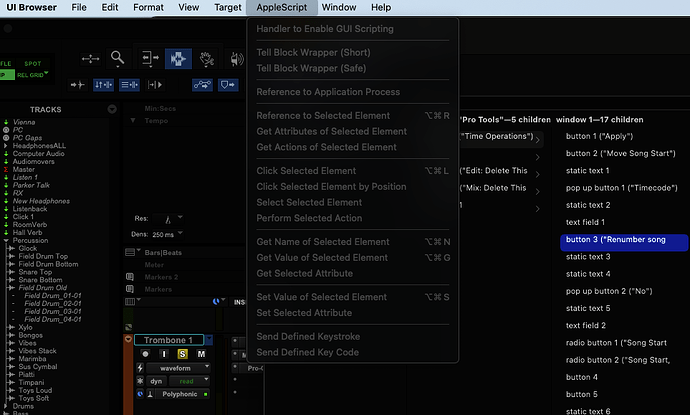
Task: Select radio button 2 ("Song Start,") in UI Browser
Action: click(x=618, y=360)
